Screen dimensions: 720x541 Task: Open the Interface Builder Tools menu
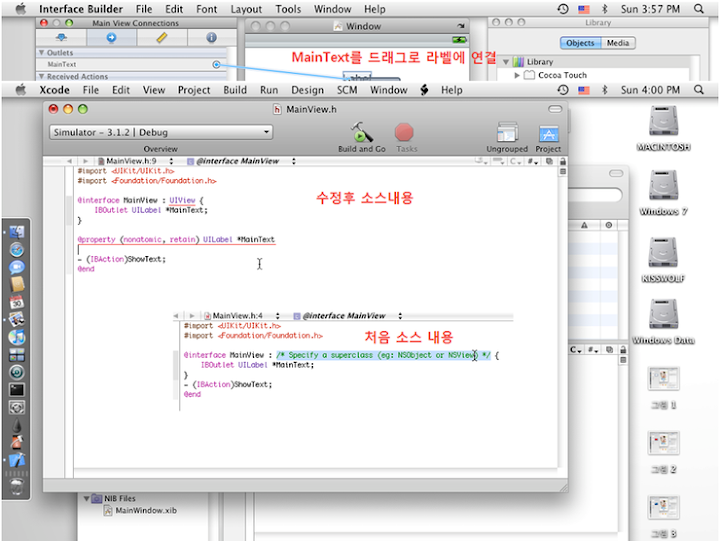point(288,9)
